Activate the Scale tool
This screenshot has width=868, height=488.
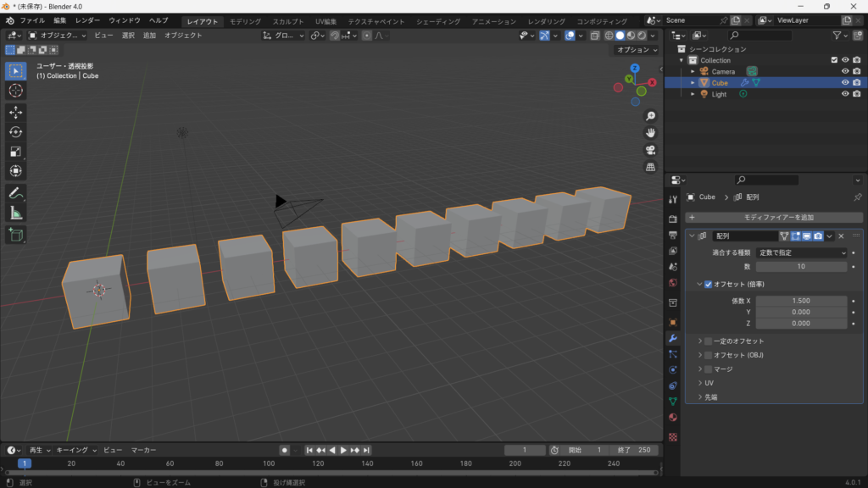[x=16, y=152]
